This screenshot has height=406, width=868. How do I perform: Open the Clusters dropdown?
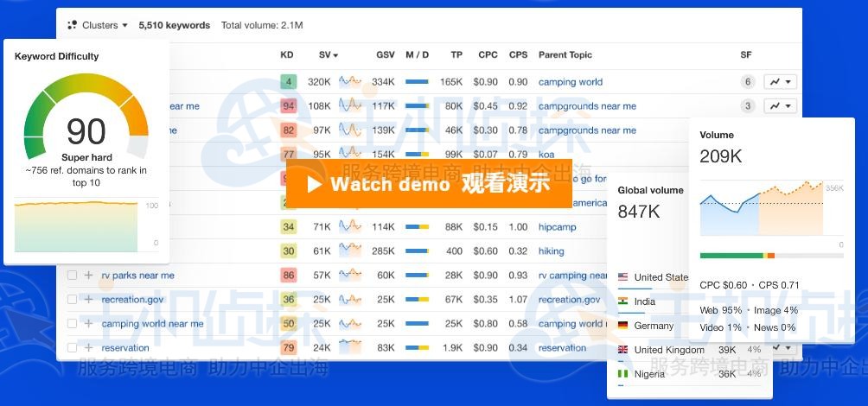(104, 26)
